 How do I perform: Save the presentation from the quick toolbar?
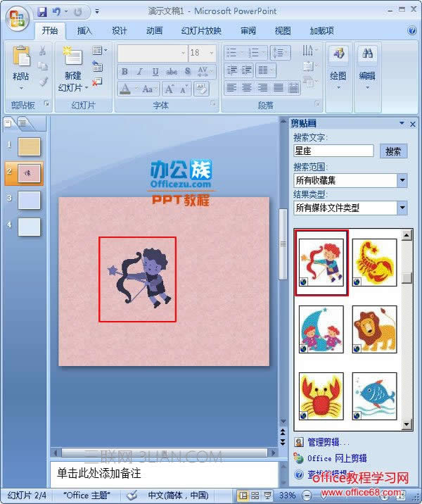[42, 12]
